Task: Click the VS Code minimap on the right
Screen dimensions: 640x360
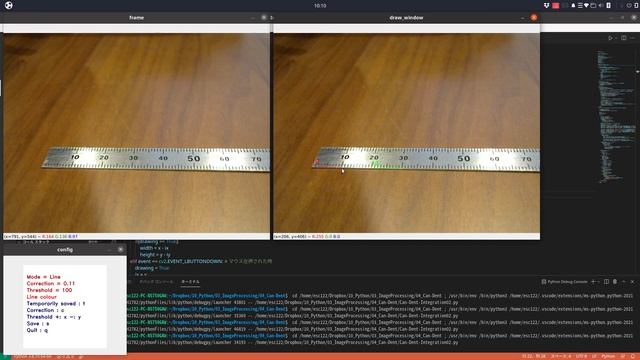Action: [616, 116]
